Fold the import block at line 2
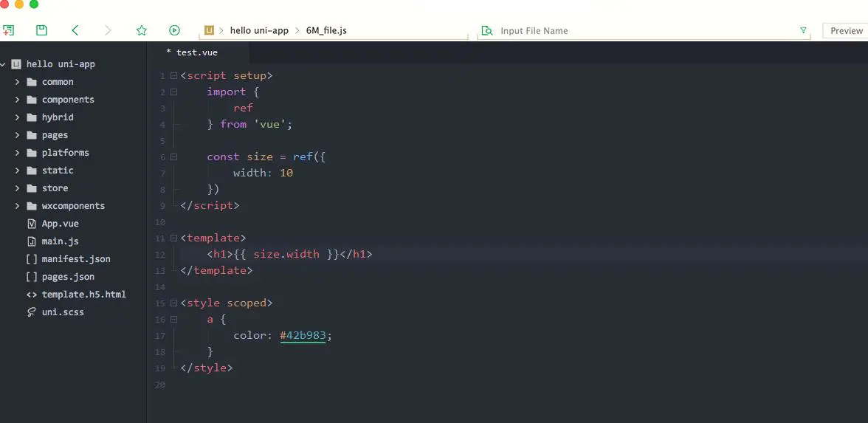Viewport: 868px width, 423px height. (174, 92)
